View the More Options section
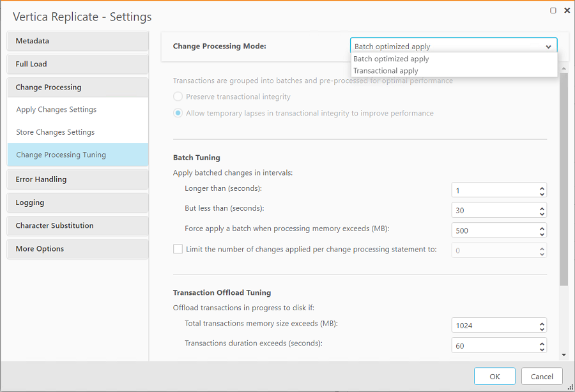575x392 pixels. (x=77, y=248)
